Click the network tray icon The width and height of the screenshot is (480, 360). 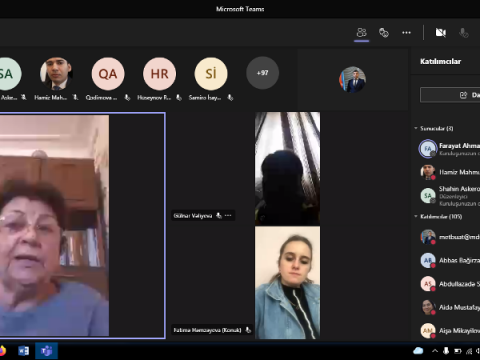[x=469, y=351]
